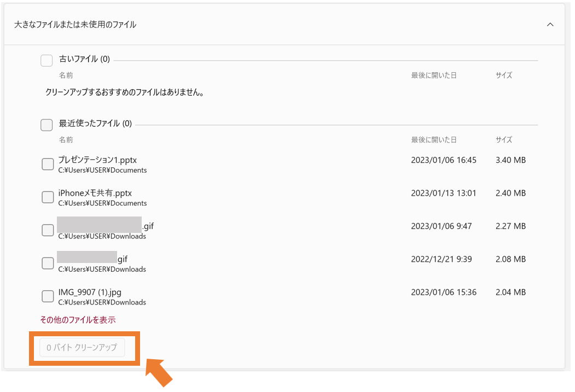
Task: Click 名前 column header under 最近使ったファイル
Action: (66, 140)
